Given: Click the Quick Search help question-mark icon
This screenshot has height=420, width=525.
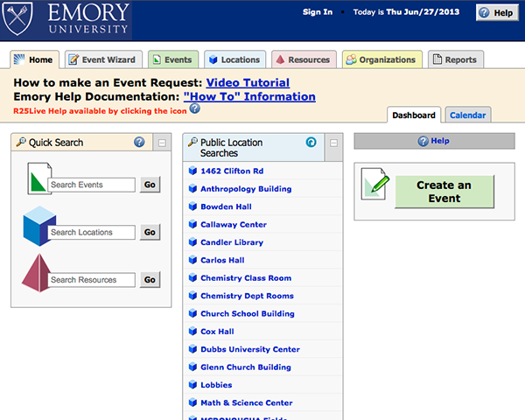Looking at the screenshot, I should [139, 142].
